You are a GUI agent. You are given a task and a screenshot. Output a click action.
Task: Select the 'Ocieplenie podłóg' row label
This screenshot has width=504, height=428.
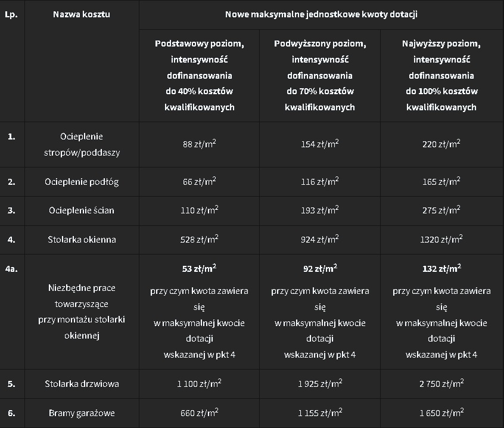pyautogui.click(x=82, y=182)
